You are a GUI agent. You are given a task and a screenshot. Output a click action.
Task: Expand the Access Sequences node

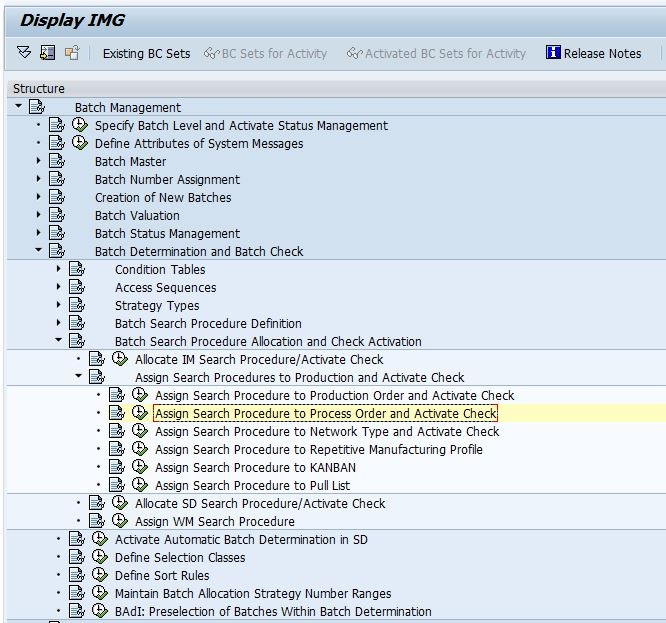pos(59,287)
